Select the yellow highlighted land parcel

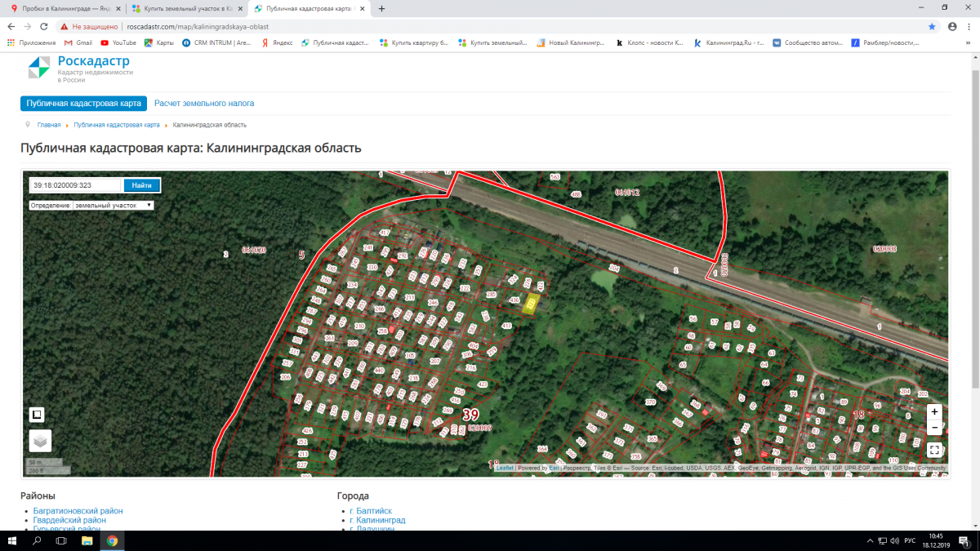(x=532, y=304)
